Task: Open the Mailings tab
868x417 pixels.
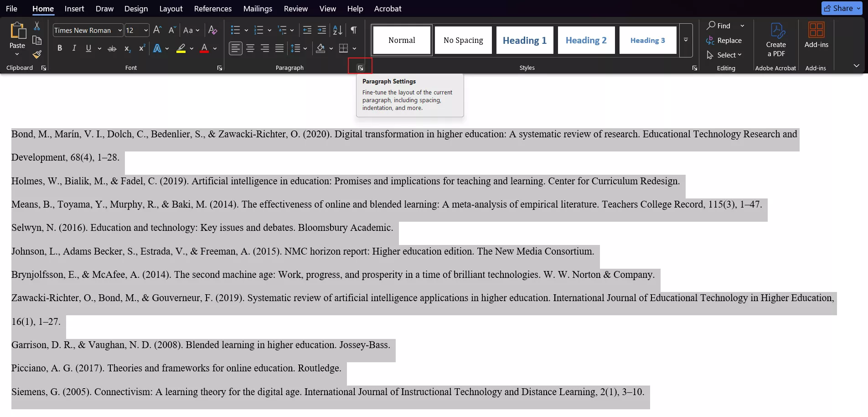Action: pyautogui.click(x=258, y=9)
